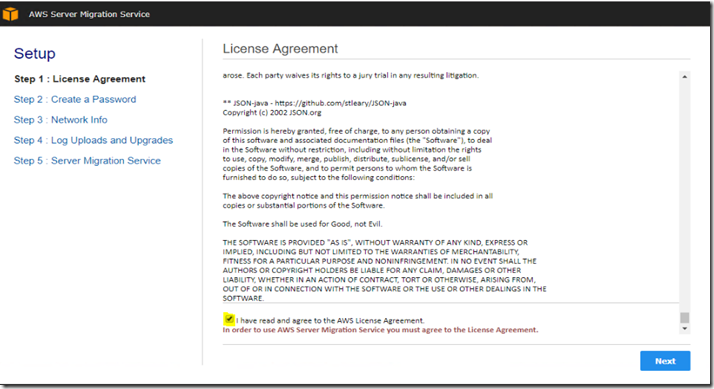Click 'I have read and agree' label
Screen dimensions: 714x389
click(330, 320)
